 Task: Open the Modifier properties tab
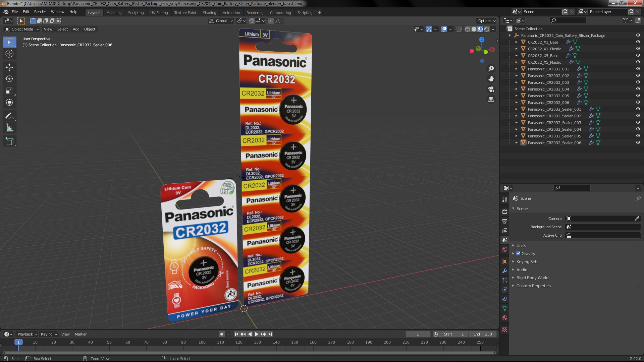[505, 271]
